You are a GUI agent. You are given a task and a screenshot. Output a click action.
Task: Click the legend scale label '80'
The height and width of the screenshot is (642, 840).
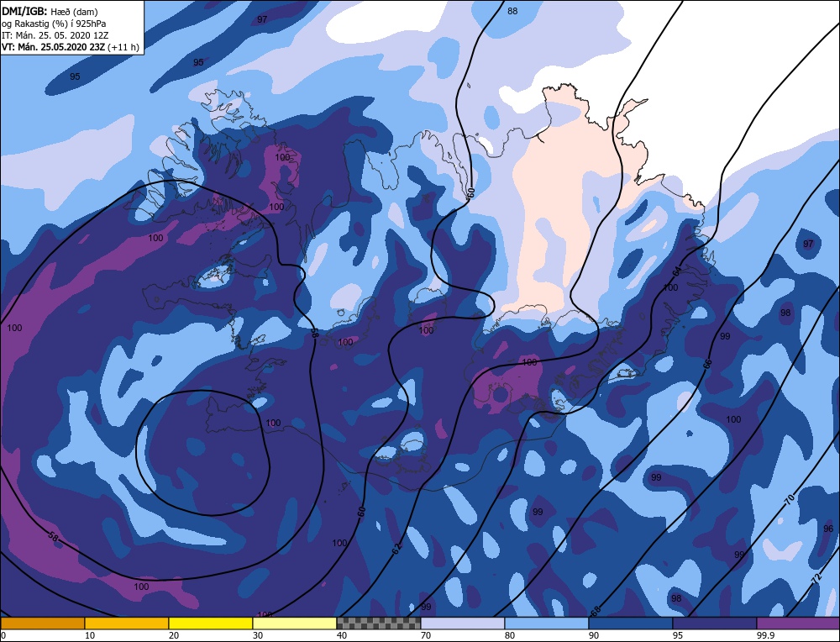[510, 635]
